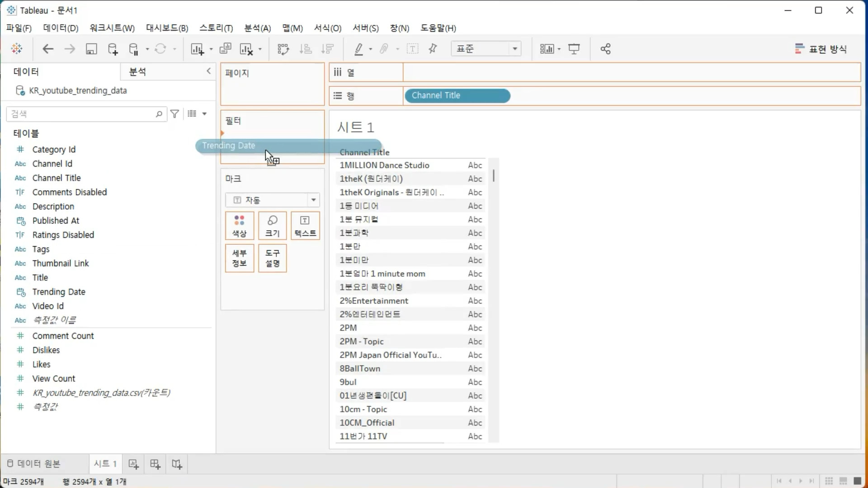
Task: Switch to the Analysis pane tab
Action: tap(137, 71)
